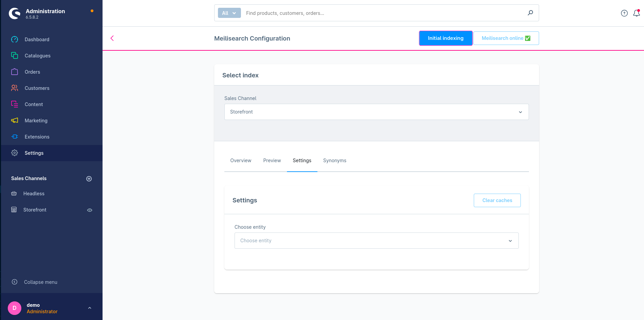Click the Orders bag icon

15,72
